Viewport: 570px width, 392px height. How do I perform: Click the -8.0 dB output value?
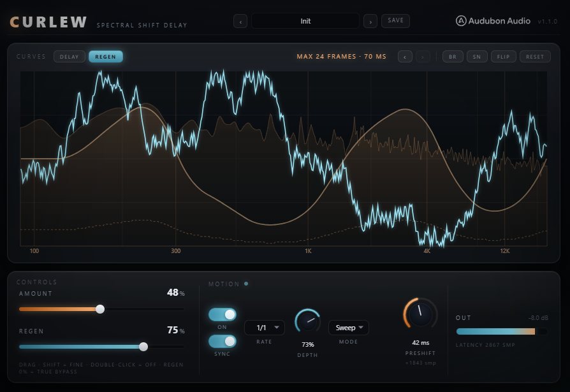tap(538, 318)
